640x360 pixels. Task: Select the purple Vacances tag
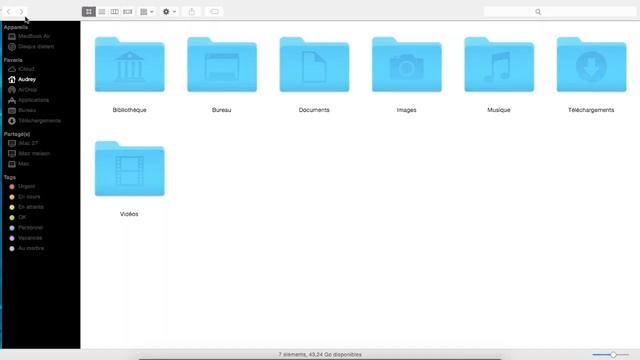pos(26,238)
